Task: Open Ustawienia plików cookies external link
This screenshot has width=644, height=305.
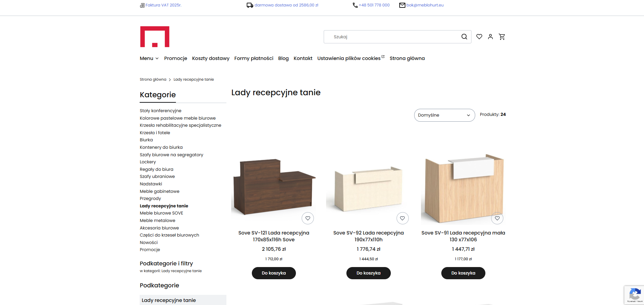Action: coord(348,58)
